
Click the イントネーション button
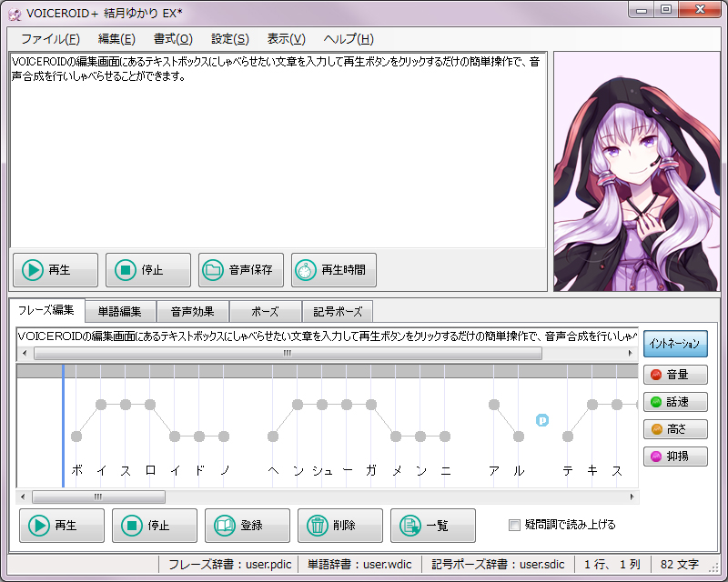pos(675,344)
